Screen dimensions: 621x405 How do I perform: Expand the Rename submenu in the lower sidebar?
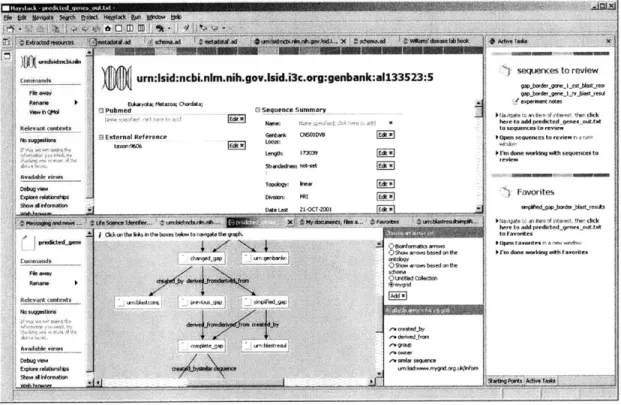click(x=76, y=283)
